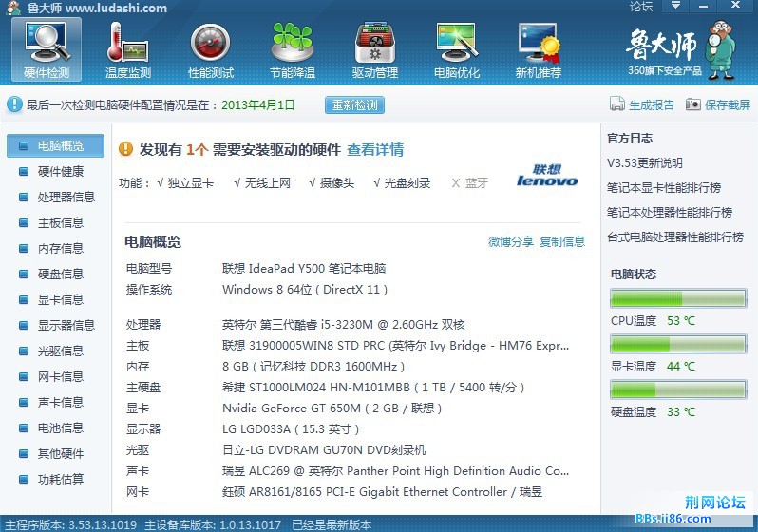
Task: Click the i5-3230M processor text
Action: pos(343,325)
